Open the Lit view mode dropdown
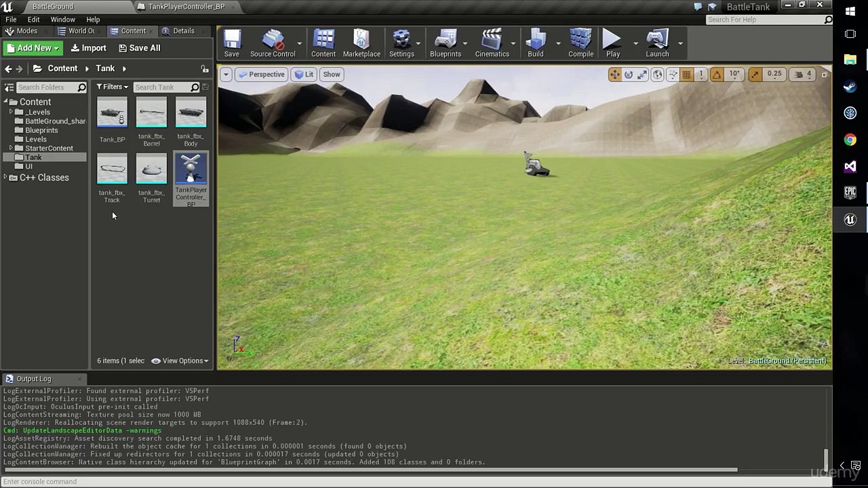Viewport: 868px width, 488px height. coord(304,75)
